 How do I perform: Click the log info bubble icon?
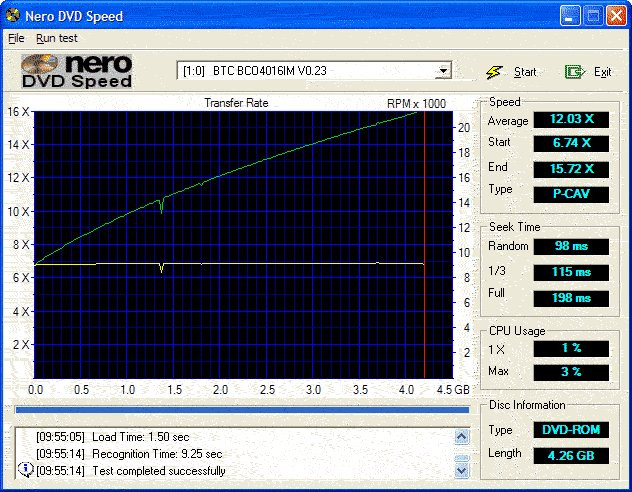click(26, 469)
